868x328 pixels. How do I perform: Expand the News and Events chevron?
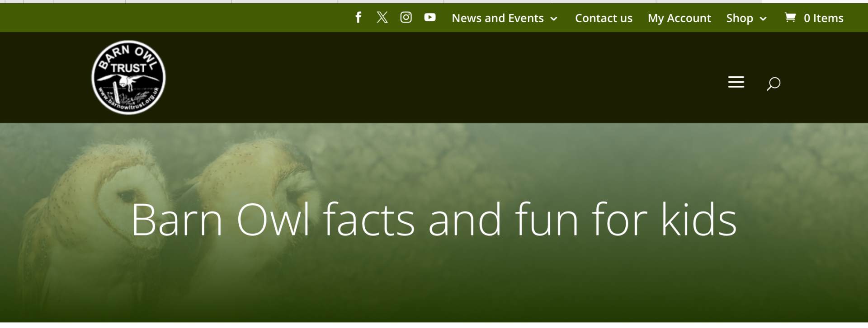point(554,19)
